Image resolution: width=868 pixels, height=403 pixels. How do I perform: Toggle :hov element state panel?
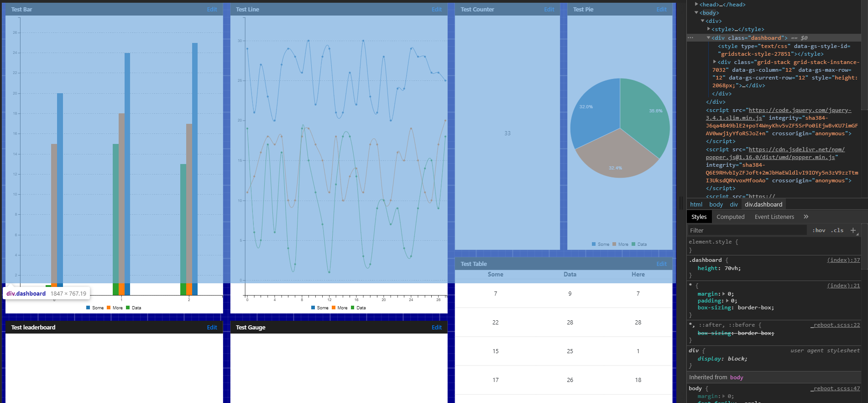coord(819,230)
